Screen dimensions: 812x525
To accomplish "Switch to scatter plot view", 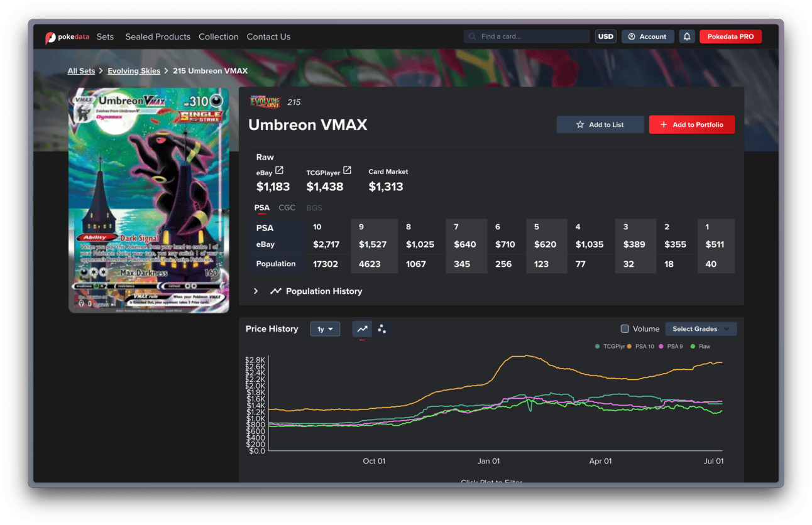I will tap(381, 328).
